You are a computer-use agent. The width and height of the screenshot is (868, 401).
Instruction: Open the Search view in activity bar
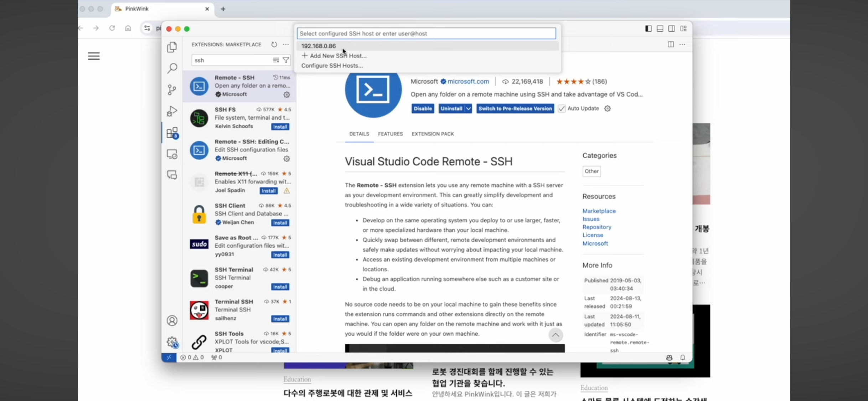(172, 68)
